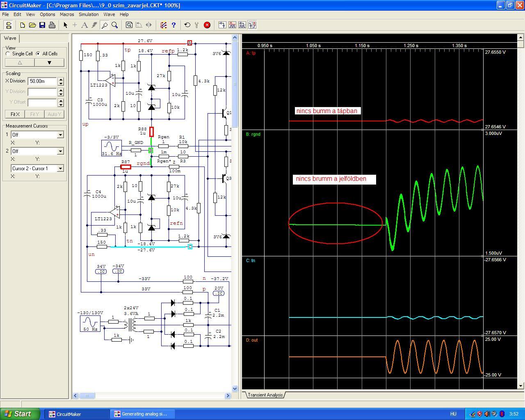Toggle the panel icon at toolbar start
The height and width of the screenshot is (420, 525).
9,25
